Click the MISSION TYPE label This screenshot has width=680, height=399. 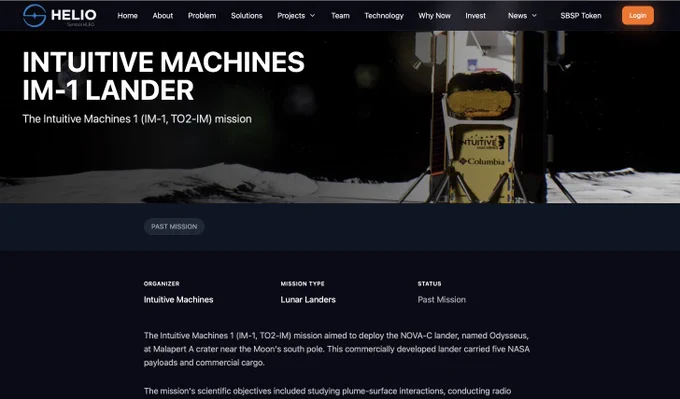point(302,284)
